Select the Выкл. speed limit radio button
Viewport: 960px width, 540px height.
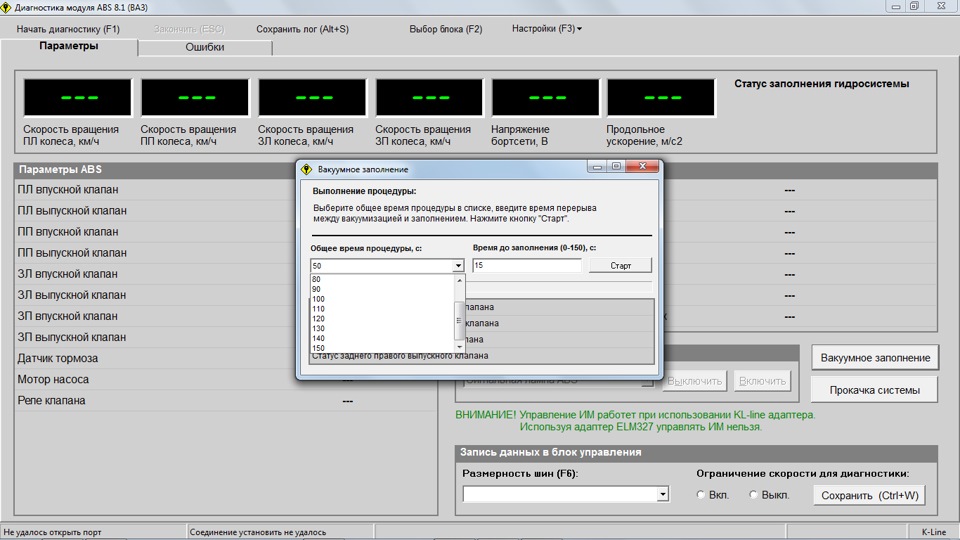coord(753,495)
